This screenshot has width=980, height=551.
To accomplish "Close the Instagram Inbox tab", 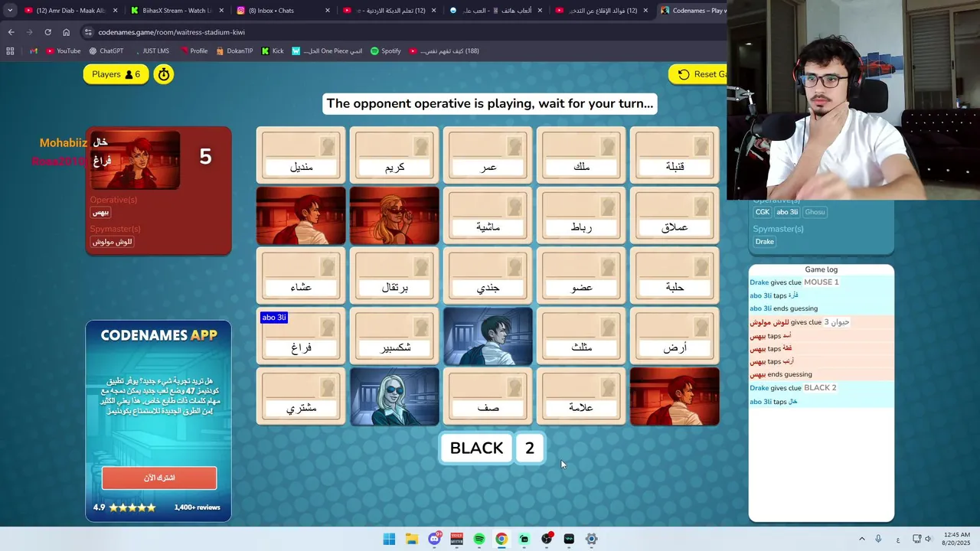I will [328, 11].
